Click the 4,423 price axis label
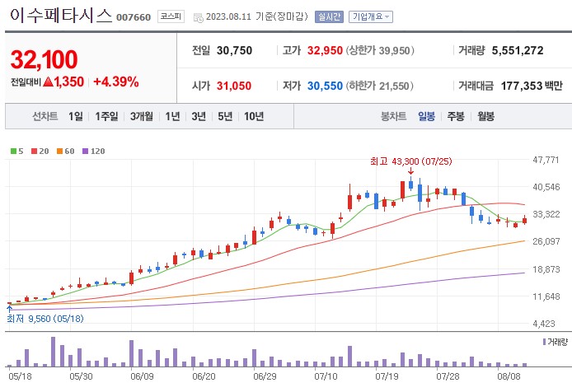572x392 pixels. pyautogui.click(x=546, y=324)
